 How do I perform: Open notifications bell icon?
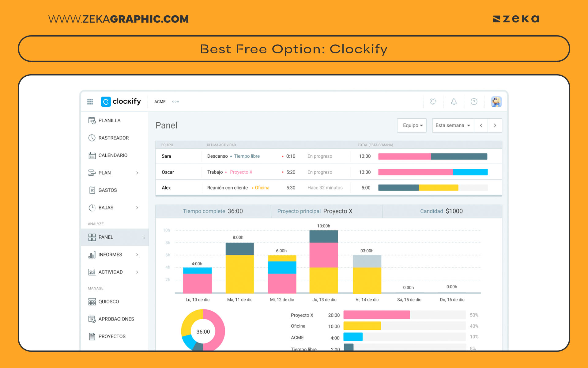coord(454,102)
